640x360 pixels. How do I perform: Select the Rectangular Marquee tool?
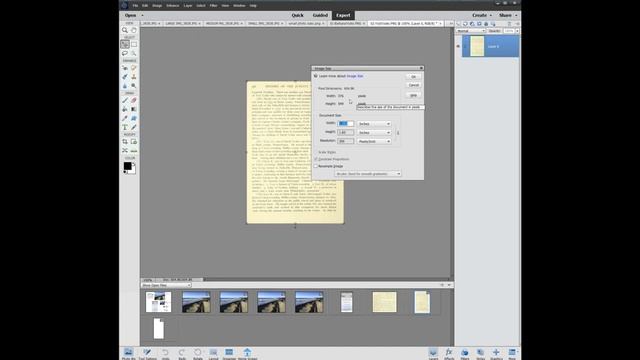(134, 44)
